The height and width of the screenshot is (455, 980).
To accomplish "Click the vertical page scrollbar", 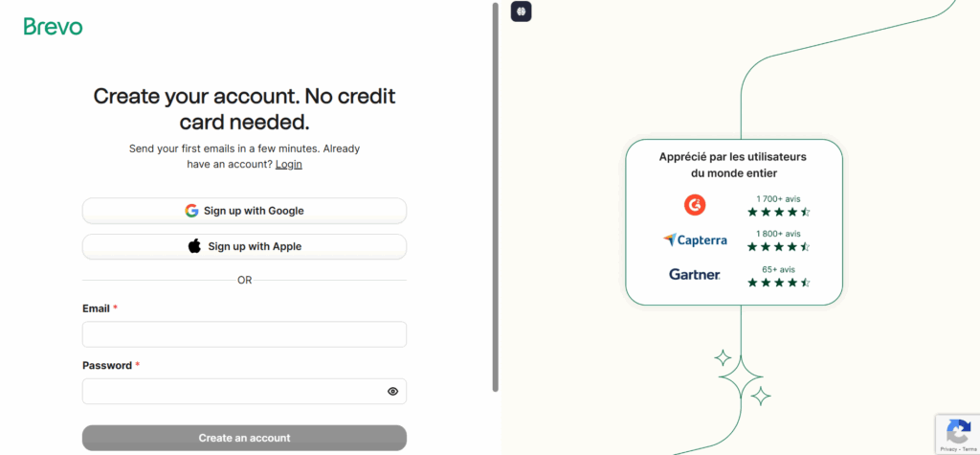I will click(x=496, y=197).
